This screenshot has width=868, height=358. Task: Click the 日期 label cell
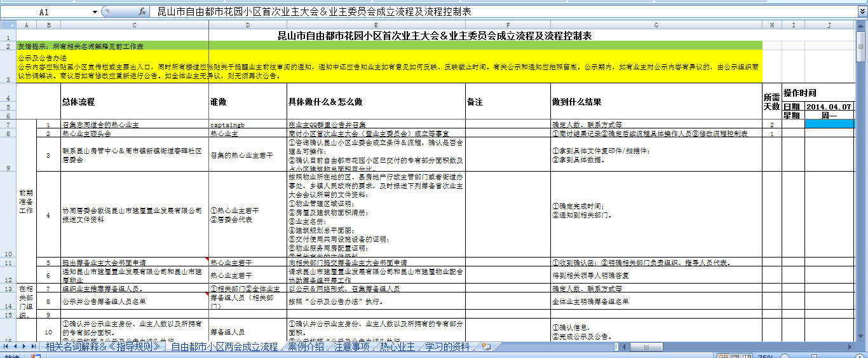[793, 107]
